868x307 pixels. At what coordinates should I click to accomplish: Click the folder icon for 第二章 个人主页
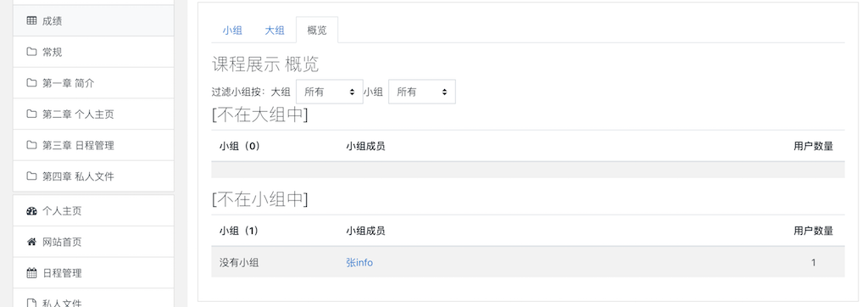point(31,114)
